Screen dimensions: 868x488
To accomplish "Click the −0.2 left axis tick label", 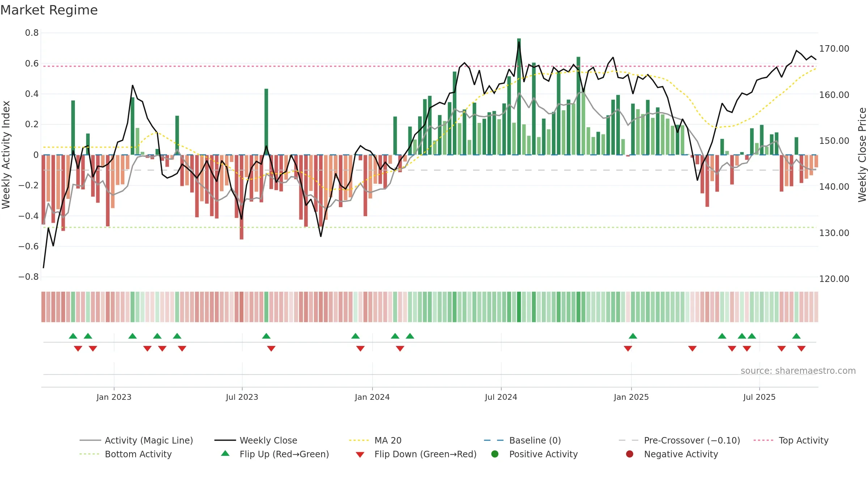I will tap(29, 185).
